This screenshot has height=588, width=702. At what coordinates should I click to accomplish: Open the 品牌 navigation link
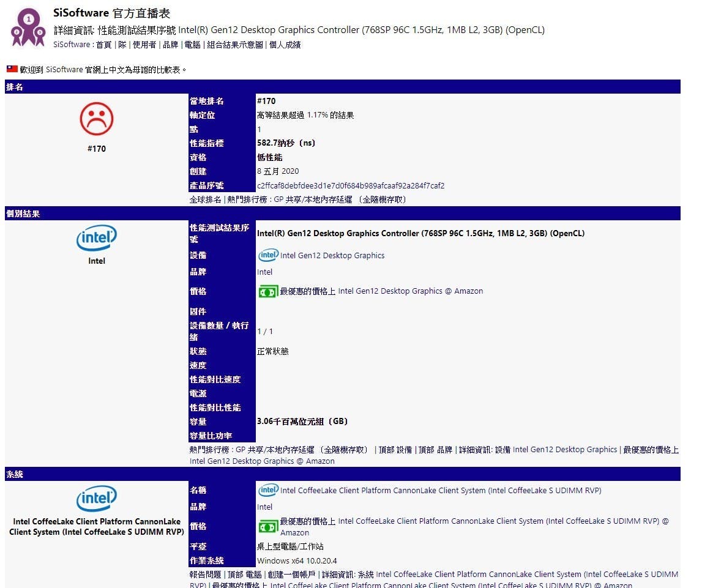(170, 45)
